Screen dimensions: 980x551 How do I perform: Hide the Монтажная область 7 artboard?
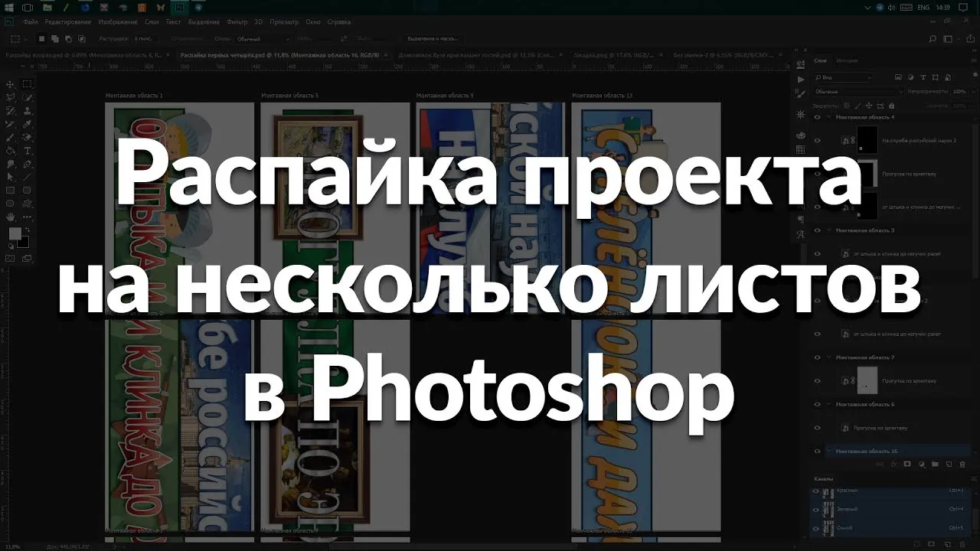(x=817, y=357)
